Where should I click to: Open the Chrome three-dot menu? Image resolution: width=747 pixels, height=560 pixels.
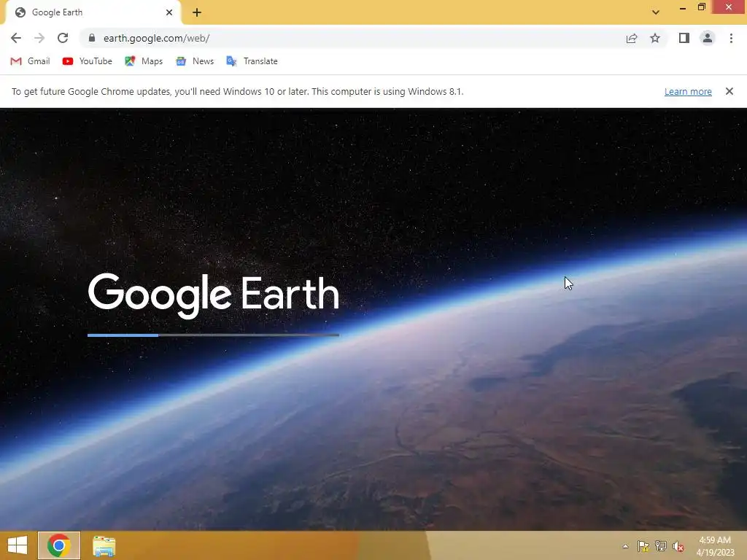(x=731, y=38)
